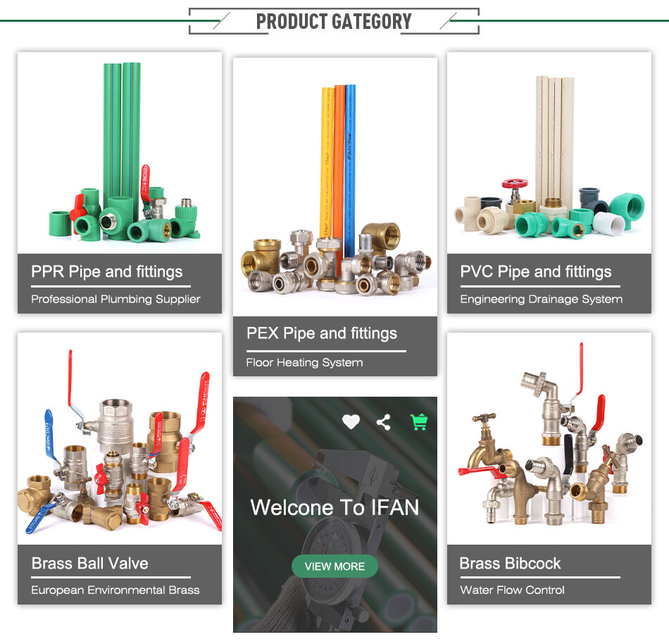Select the Brass Ball Valve title
The image size is (669, 644).
point(90,564)
